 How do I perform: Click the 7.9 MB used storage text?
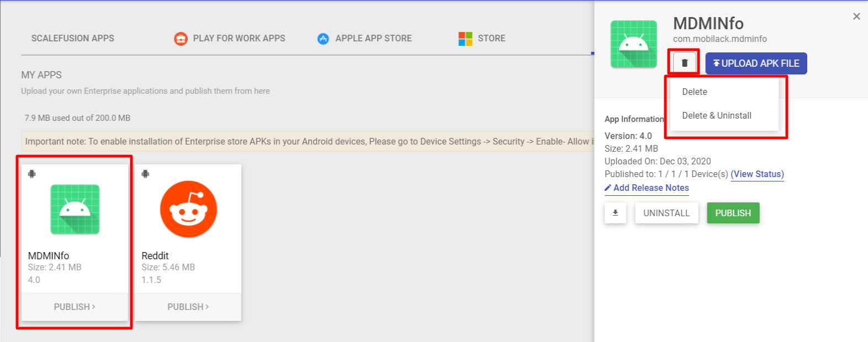tap(77, 117)
